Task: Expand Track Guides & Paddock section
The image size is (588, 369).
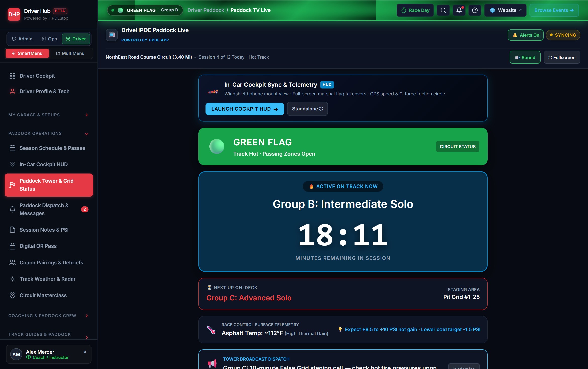Action: point(49,335)
